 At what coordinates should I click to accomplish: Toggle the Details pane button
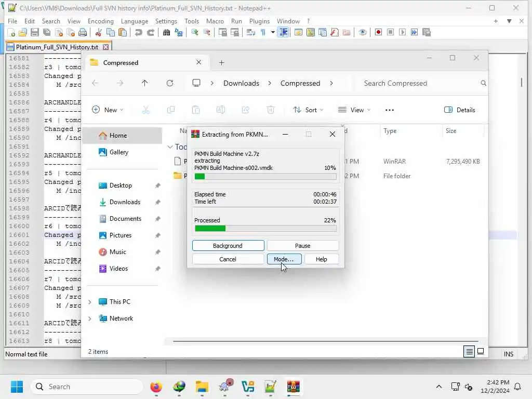coord(460,110)
